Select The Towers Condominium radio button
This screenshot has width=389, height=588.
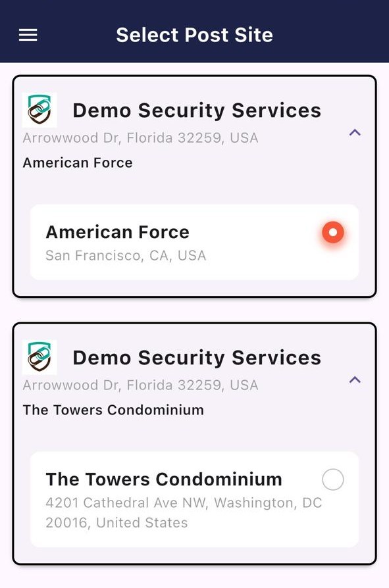pos(333,479)
